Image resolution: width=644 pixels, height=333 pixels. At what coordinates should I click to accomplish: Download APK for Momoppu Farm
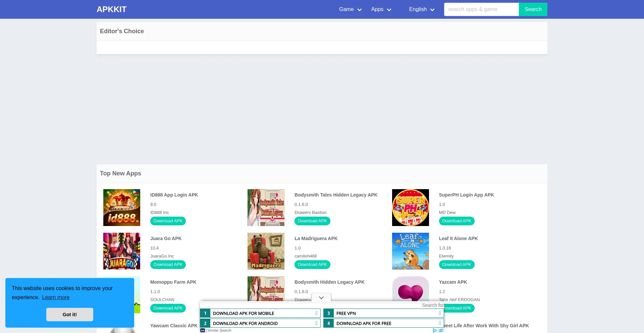[x=168, y=308]
